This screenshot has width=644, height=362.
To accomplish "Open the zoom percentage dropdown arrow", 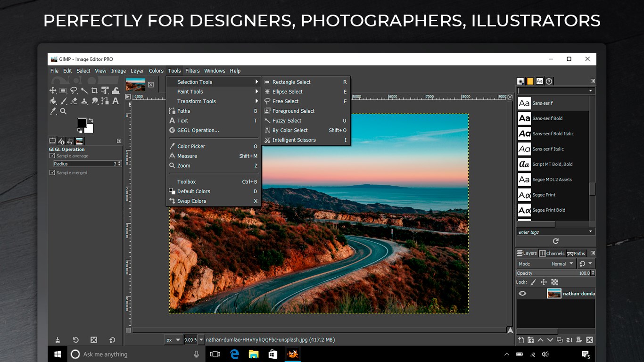I will coord(201,339).
